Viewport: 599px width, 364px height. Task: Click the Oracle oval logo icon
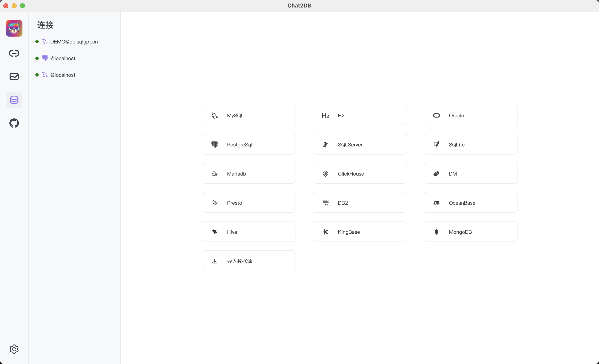click(x=436, y=115)
